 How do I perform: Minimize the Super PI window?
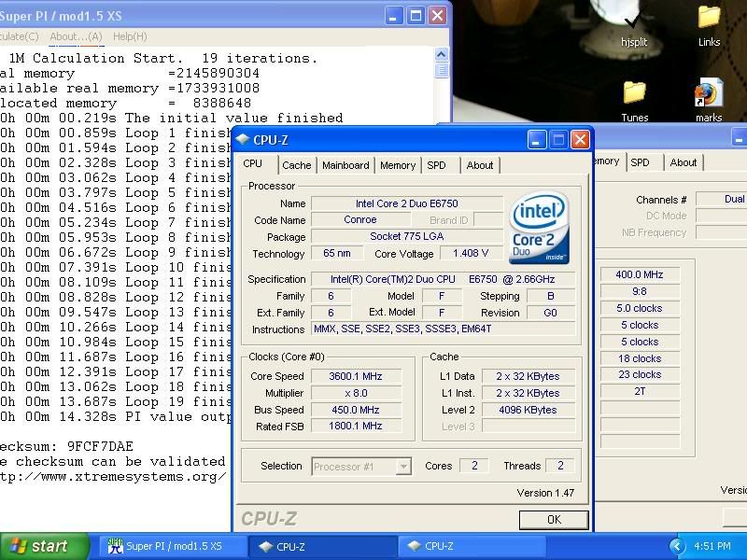coord(393,16)
